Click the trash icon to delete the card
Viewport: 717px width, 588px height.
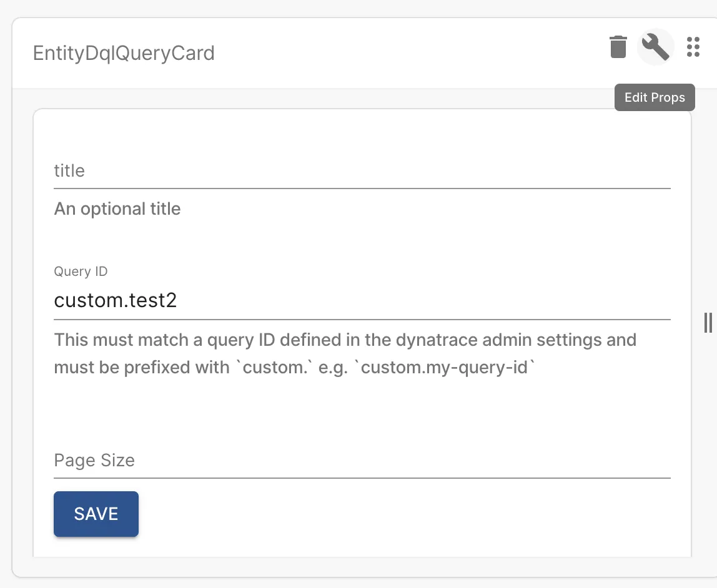click(618, 47)
